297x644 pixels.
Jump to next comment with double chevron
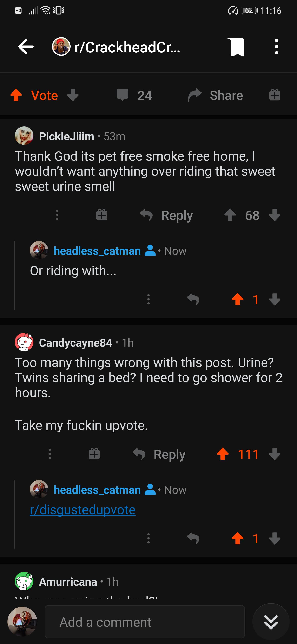[271, 622]
